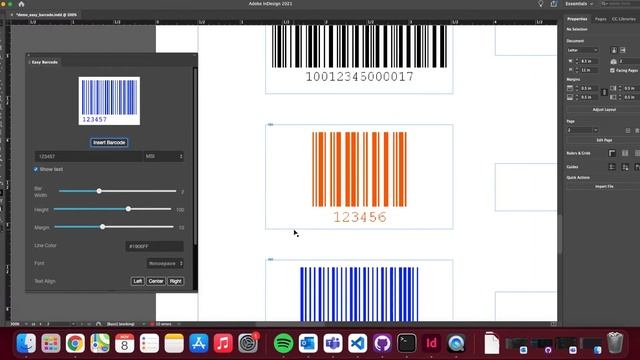Image resolution: width=640 pixels, height=360 pixels.
Task: Switch to the Pages tab
Action: (x=600, y=19)
